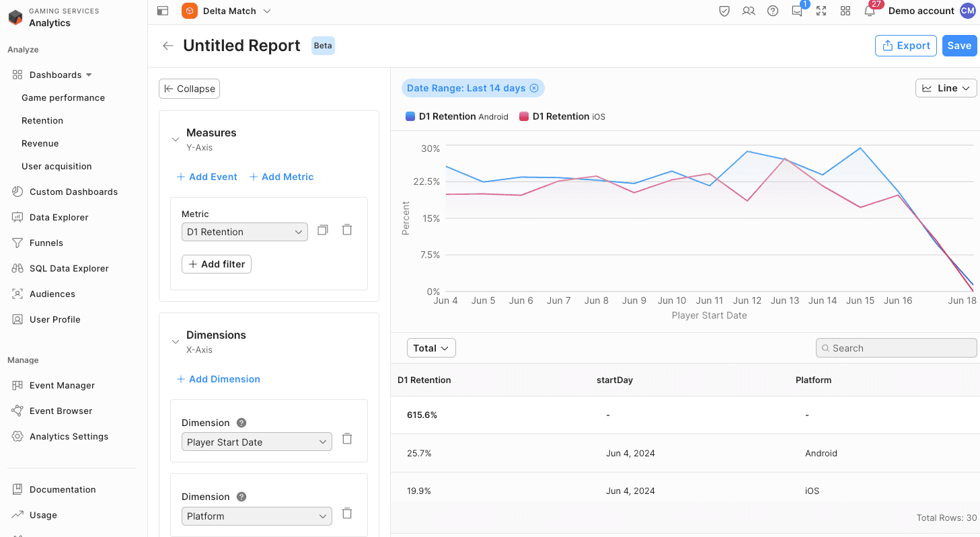Image resolution: width=980 pixels, height=537 pixels.
Task: Click the Export button
Action: [905, 46]
